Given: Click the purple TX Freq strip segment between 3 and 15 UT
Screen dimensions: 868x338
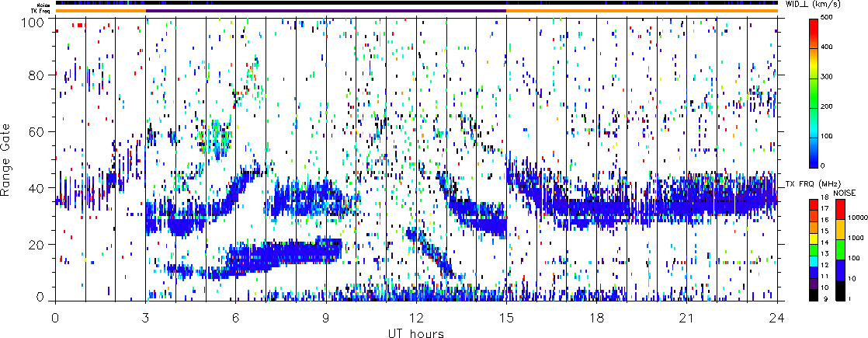Looking at the screenshot, I should coord(326,11).
